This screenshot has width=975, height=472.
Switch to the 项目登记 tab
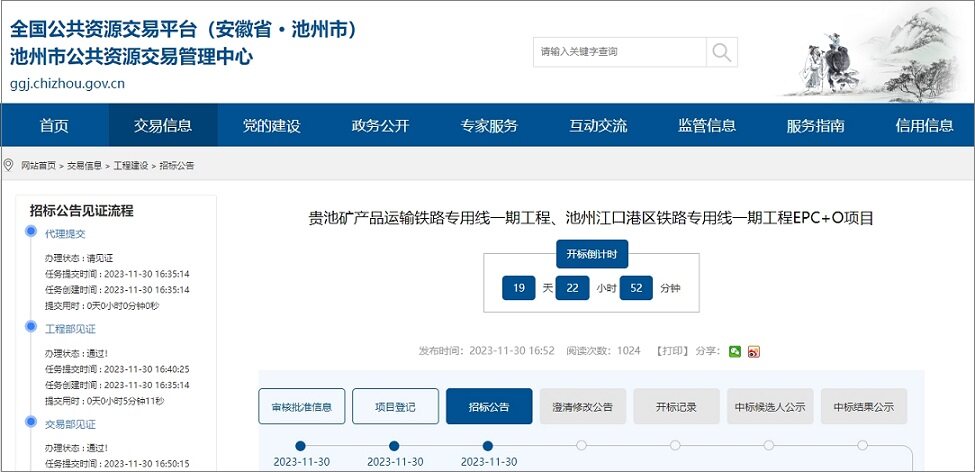[x=395, y=407]
